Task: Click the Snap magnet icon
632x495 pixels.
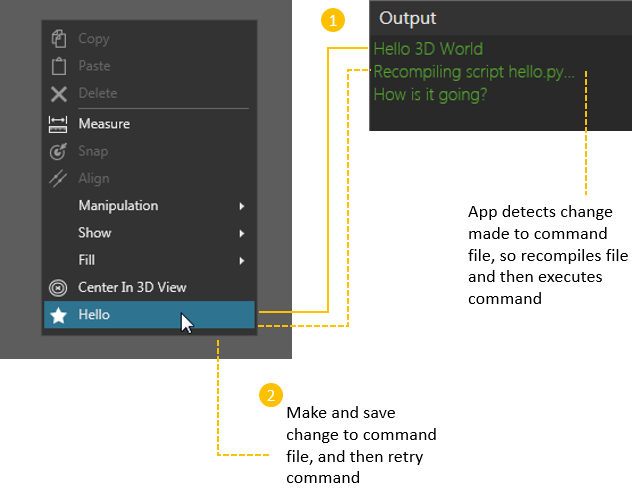Action: (59, 151)
